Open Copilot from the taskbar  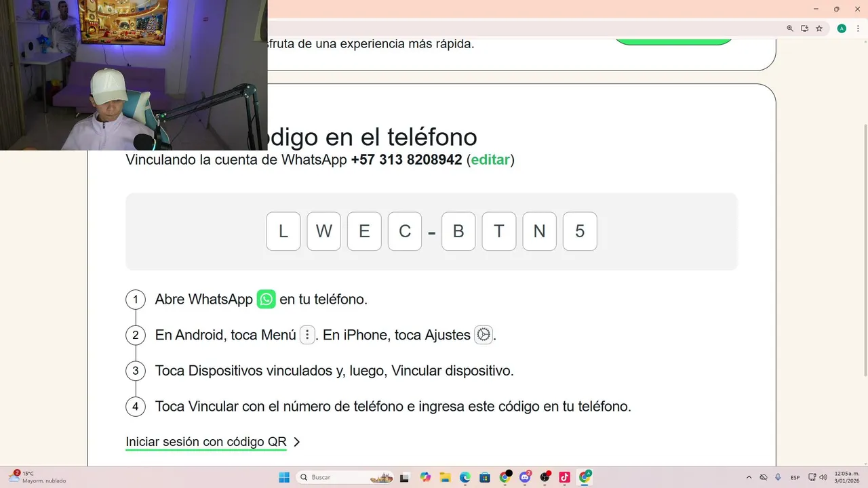coord(425,477)
